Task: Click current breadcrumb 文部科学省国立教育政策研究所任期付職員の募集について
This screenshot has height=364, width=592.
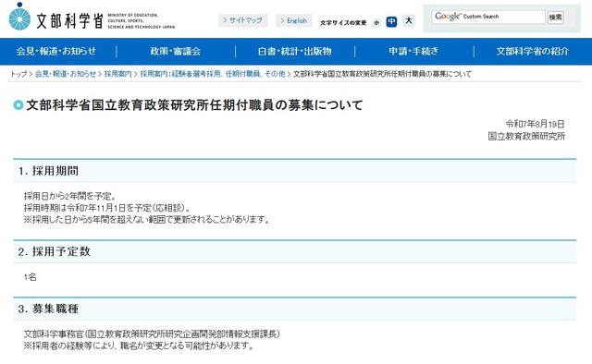Action: click(382, 74)
